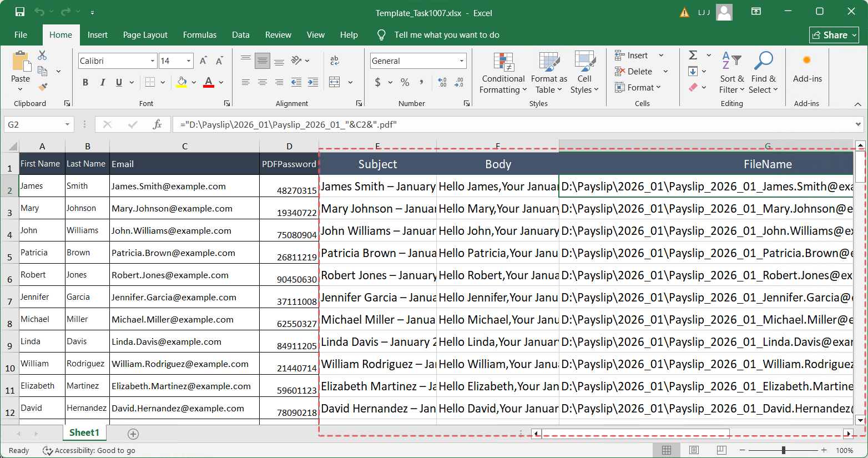Click the Share button
Viewport: 868px width, 458px height.
click(x=834, y=34)
